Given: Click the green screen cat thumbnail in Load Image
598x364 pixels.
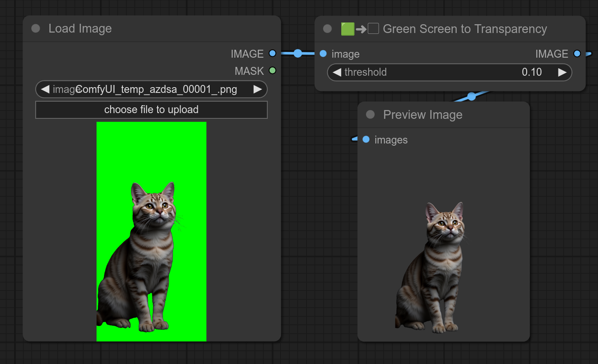Looking at the screenshot, I should (151, 231).
